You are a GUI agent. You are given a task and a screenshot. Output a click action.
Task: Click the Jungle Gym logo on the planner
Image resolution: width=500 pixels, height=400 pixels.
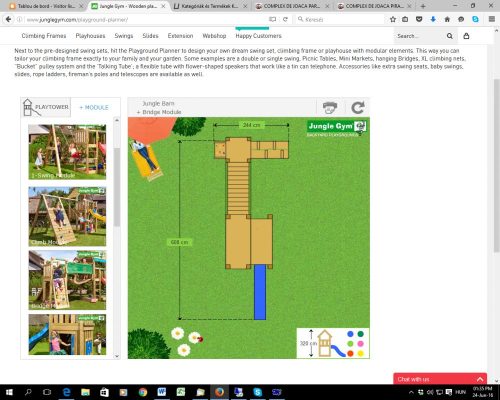(x=337, y=128)
